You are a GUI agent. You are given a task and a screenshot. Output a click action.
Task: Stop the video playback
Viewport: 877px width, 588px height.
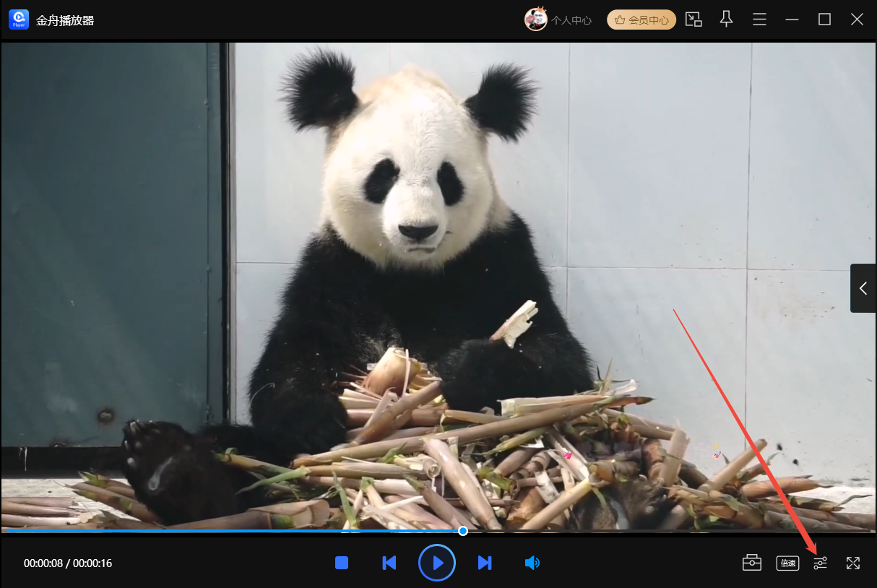(x=342, y=563)
